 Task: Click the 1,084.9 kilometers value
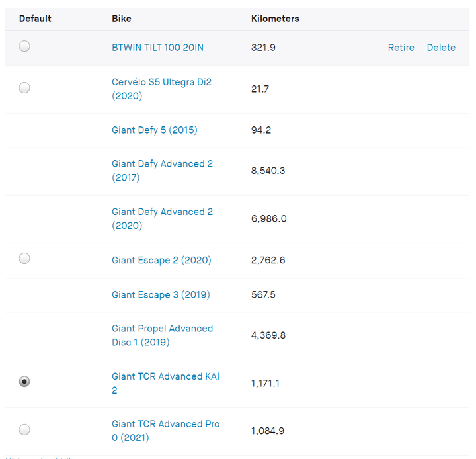[268, 431]
